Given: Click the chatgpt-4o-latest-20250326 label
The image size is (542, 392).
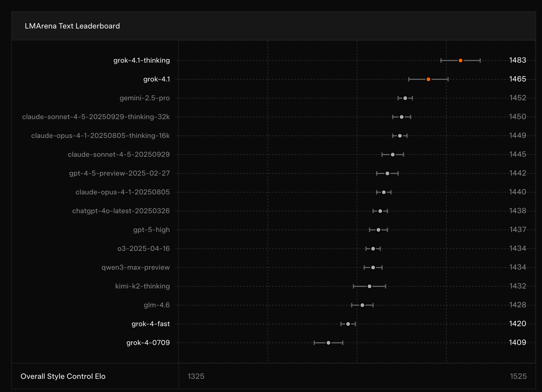Looking at the screenshot, I should [x=121, y=211].
